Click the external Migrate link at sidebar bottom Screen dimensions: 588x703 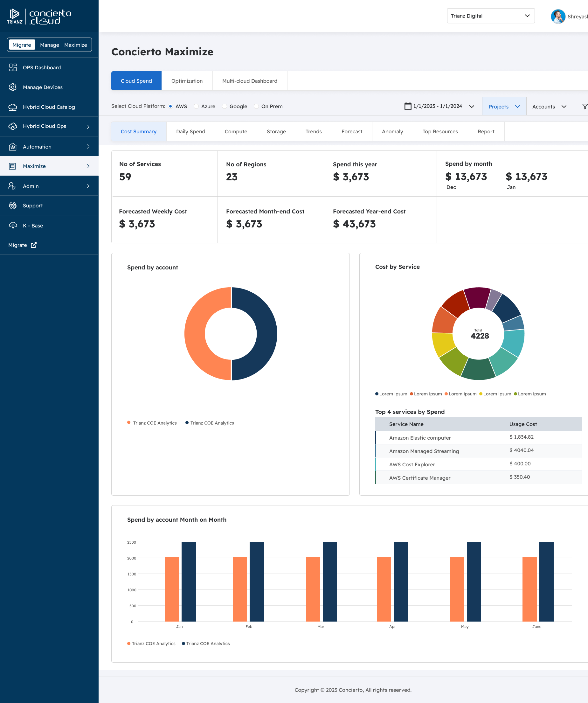tap(23, 245)
